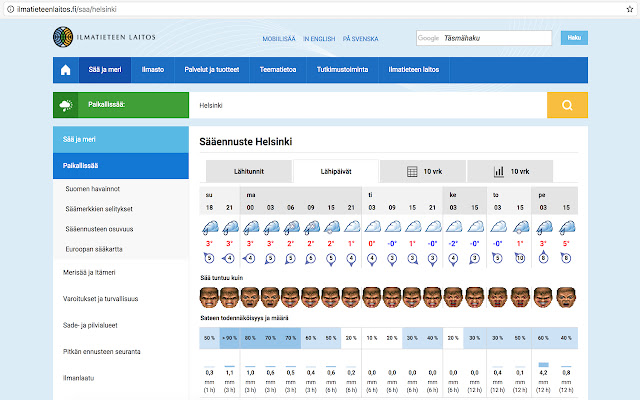Switch language with IN ENGLISH link
640x400 pixels.
(319, 39)
